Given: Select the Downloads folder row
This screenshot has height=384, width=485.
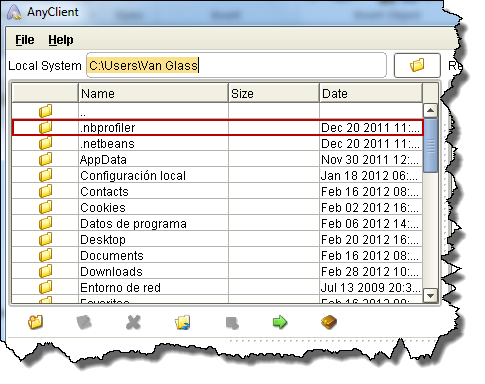Looking at the screenshot, I should coord(217,272).
